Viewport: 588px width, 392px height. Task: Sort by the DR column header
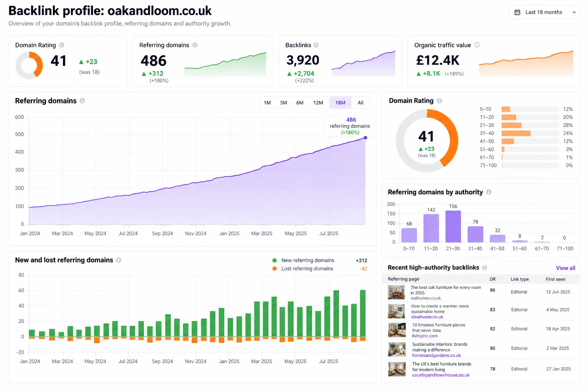pos(493,279)
